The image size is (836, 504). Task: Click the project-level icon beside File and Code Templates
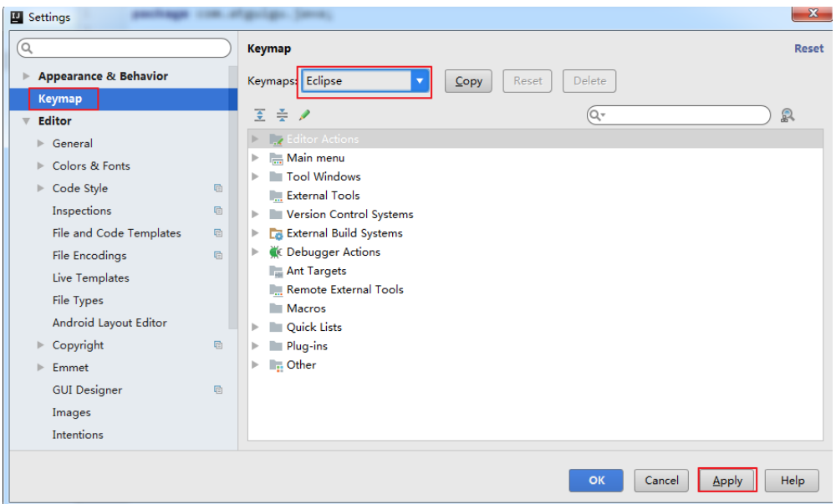[x=218, y=233]
